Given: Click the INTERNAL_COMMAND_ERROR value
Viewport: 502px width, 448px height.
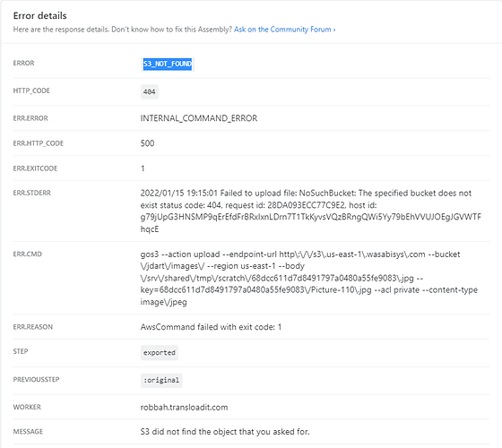Looking at the screenshot, I should (199, 118).
